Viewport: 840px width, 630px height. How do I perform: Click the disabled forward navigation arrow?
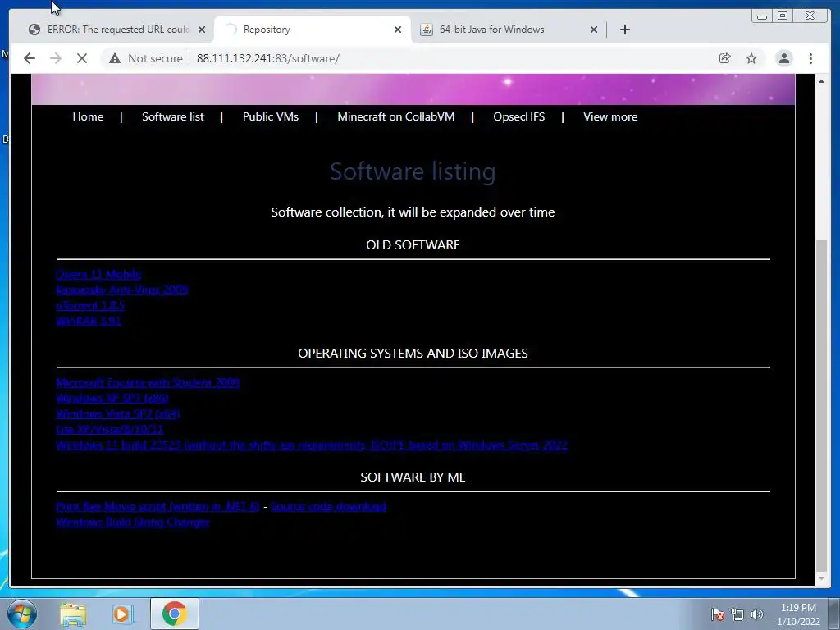pyautogui.click(x=56, y=58)
